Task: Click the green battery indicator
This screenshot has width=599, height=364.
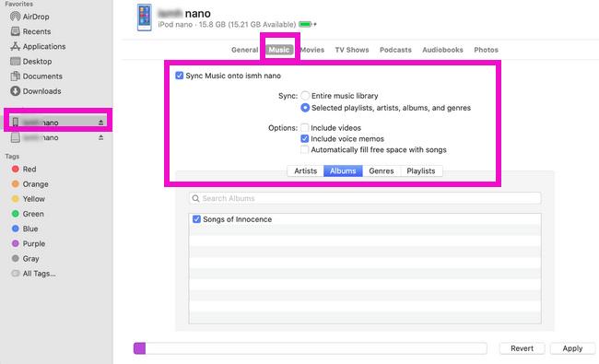Action: [305, 25]
